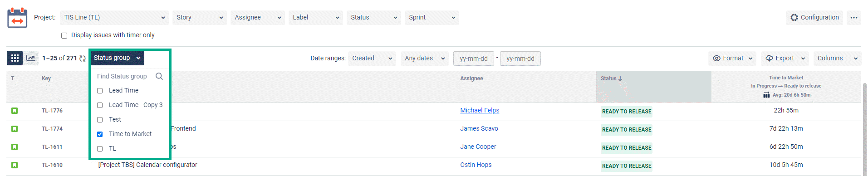Open the Export menu

pos(785,59)
